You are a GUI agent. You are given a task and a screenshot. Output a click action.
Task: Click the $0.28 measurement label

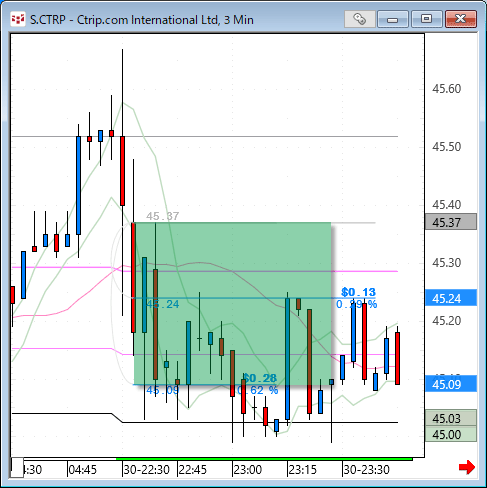pyautogui.click(x=260, y=378)
